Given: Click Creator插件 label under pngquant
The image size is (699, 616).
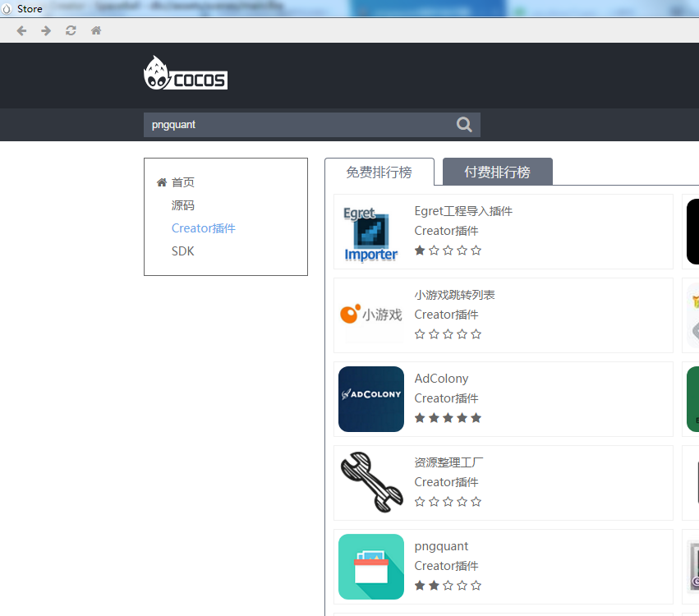Looking at the screenshot, I should 446,566.
